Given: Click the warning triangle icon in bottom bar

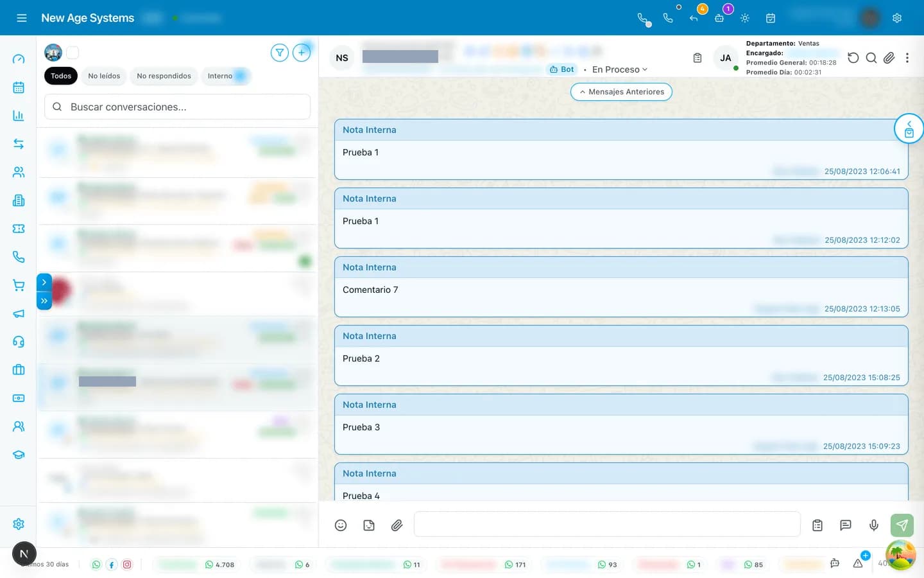Looking at the screenshot, I should [858, 564].
